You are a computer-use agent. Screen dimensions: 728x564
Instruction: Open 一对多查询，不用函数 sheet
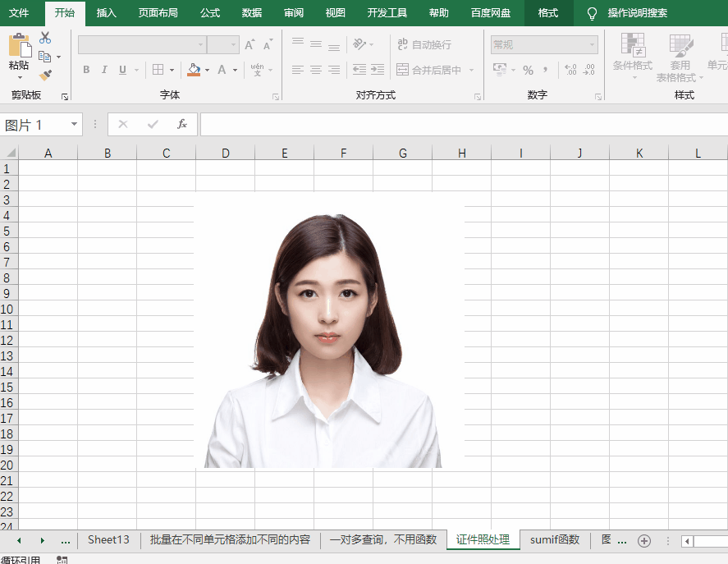[x=383, y=540]
